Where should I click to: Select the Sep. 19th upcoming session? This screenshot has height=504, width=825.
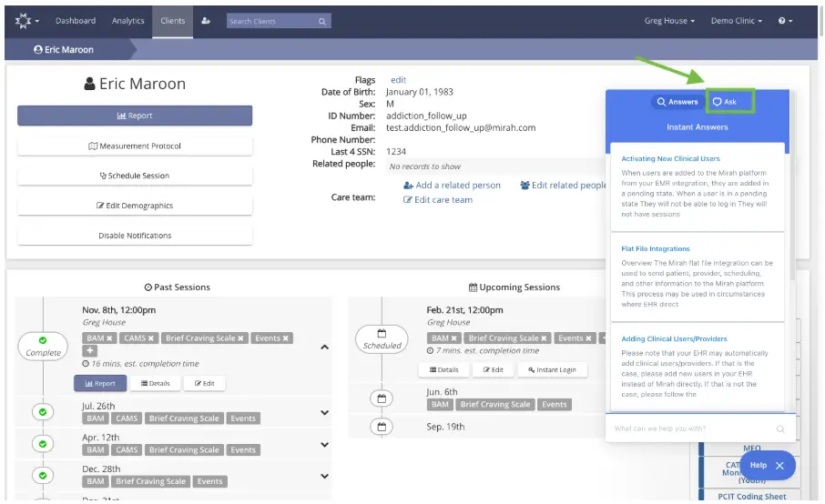tap(445, 427)
